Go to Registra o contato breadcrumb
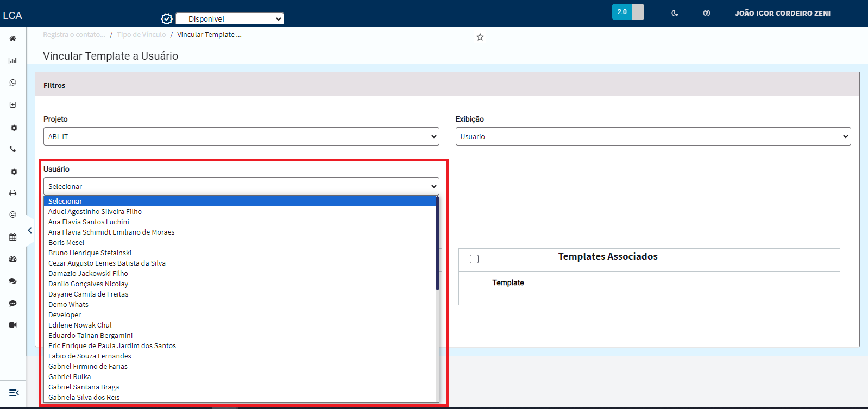868x409 pixels. coord(74,34)
